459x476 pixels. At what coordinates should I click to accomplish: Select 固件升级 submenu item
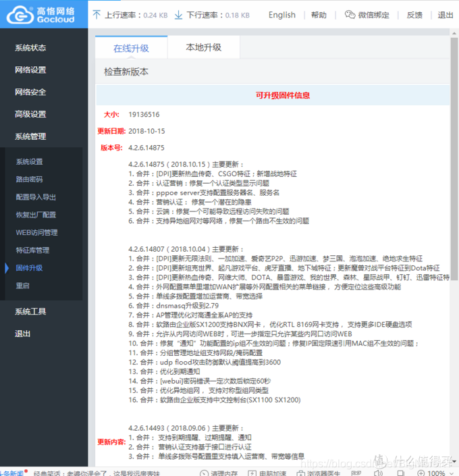tap(29, 268)
